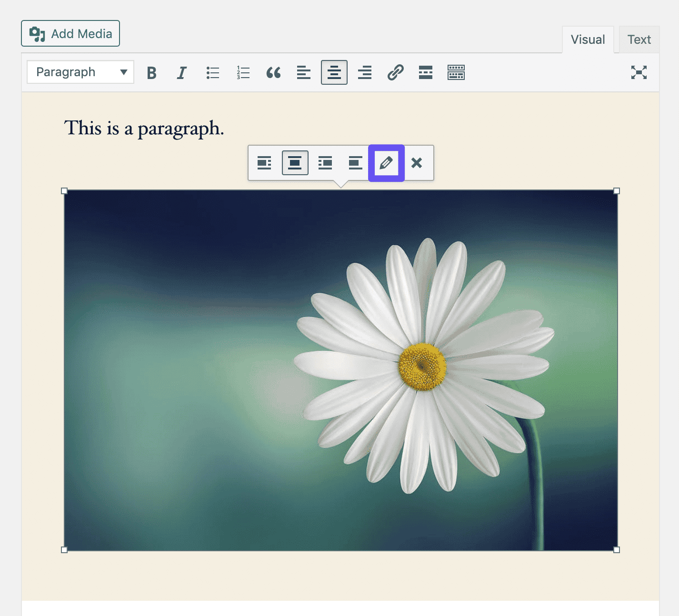This screenshot has width=679, height=616.
Task: Insert a numbered list
Action: click(243, 73)
